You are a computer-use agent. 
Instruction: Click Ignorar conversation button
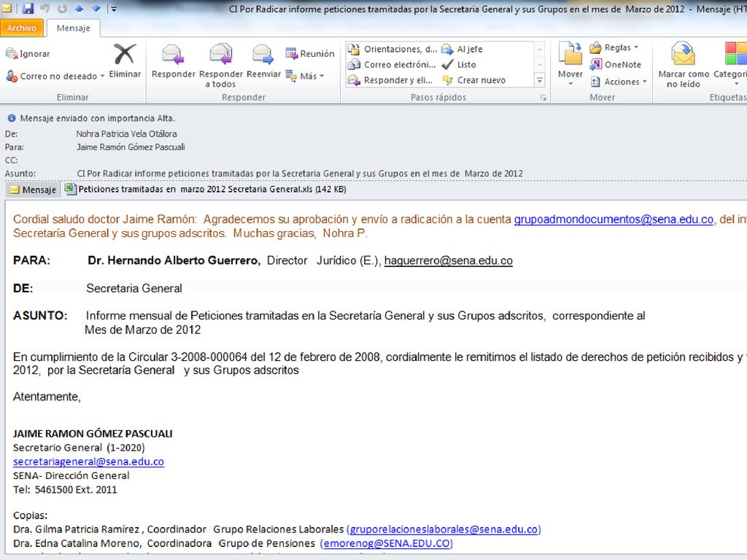(28, 54)
